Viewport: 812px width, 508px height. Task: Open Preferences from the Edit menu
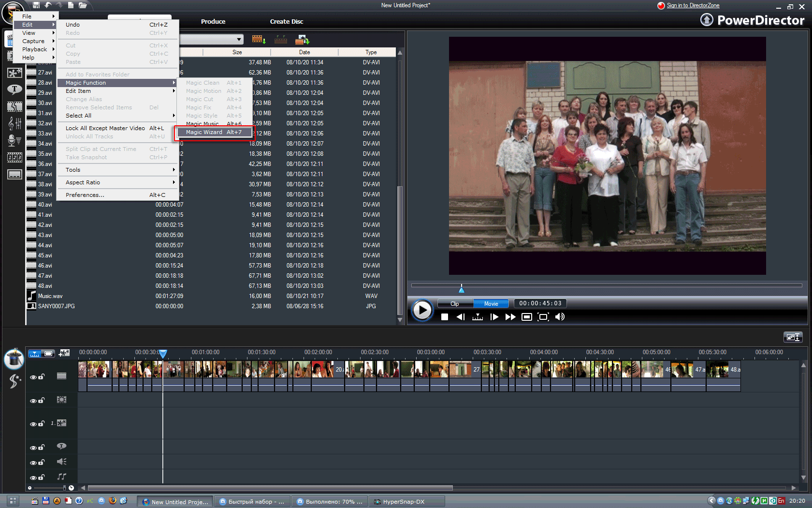pos(85,195)
